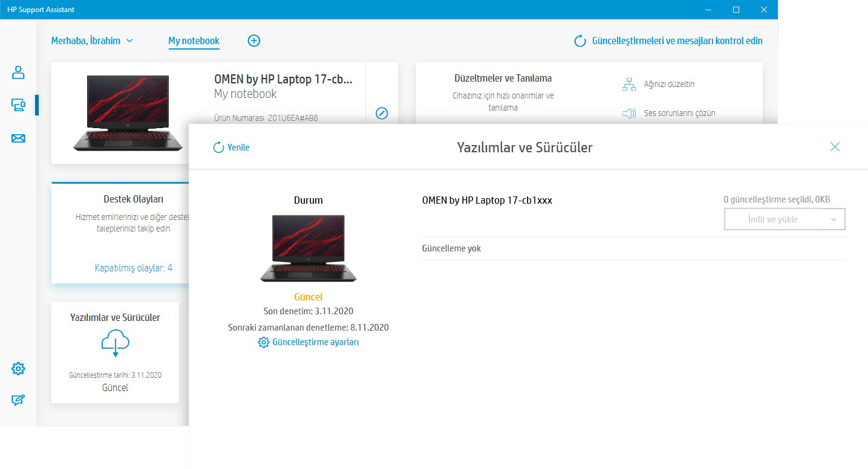Click the 'Destek Olayları' card heading
Viewport: 868px width, 469px height.
tap(134, 199)
